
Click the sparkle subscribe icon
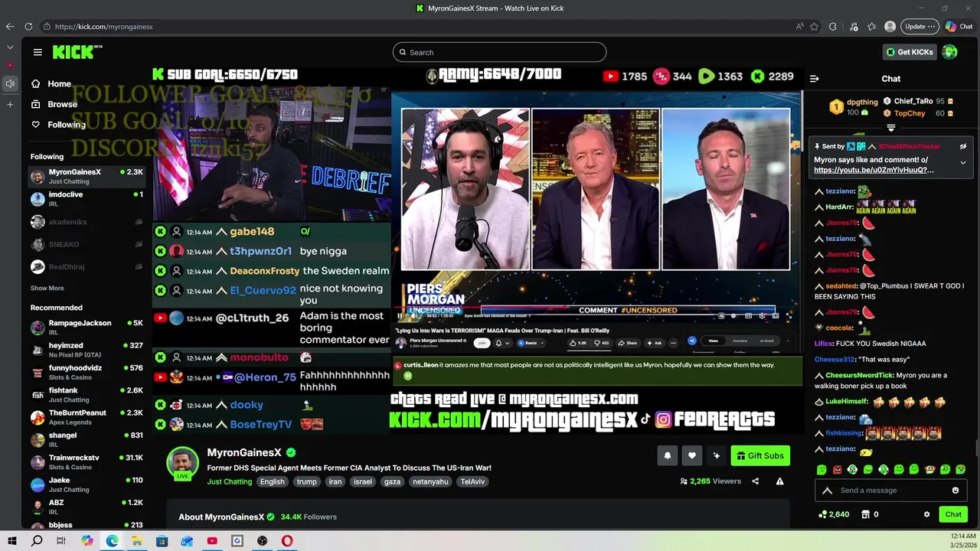pos(716,455)
